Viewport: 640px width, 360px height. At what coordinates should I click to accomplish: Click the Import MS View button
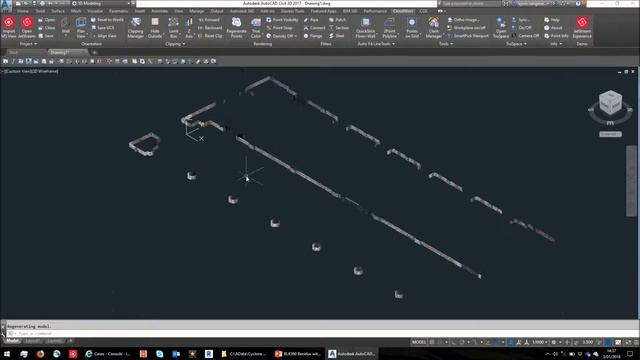click(x=9, y=27)
